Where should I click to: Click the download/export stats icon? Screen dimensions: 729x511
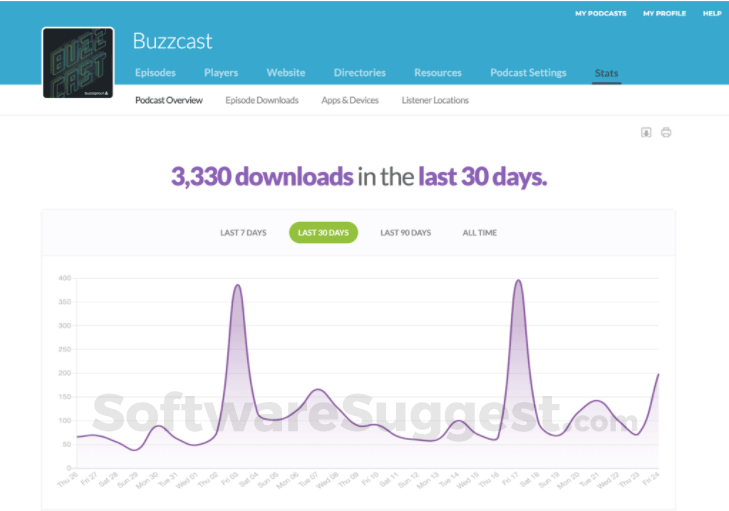[x=646, y=133]
